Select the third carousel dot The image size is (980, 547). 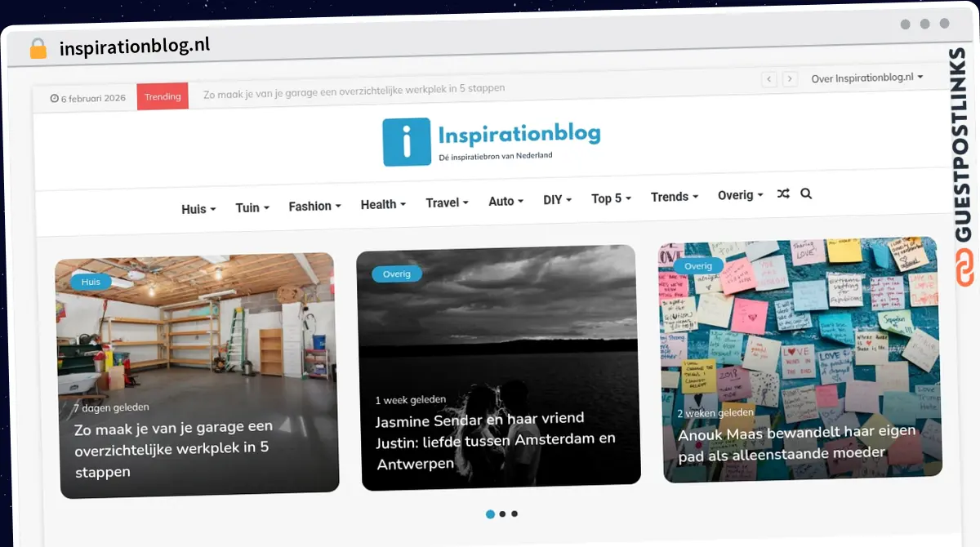click(x=514, y=514)
